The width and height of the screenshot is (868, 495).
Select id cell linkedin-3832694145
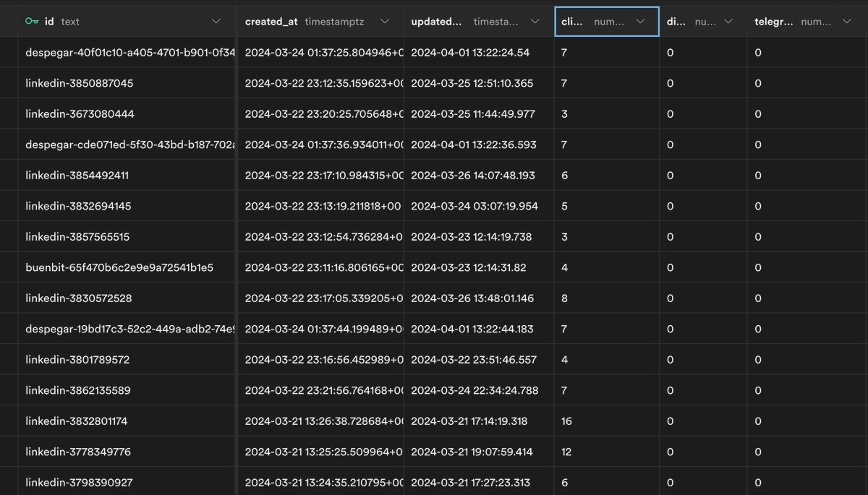(127, 206)
